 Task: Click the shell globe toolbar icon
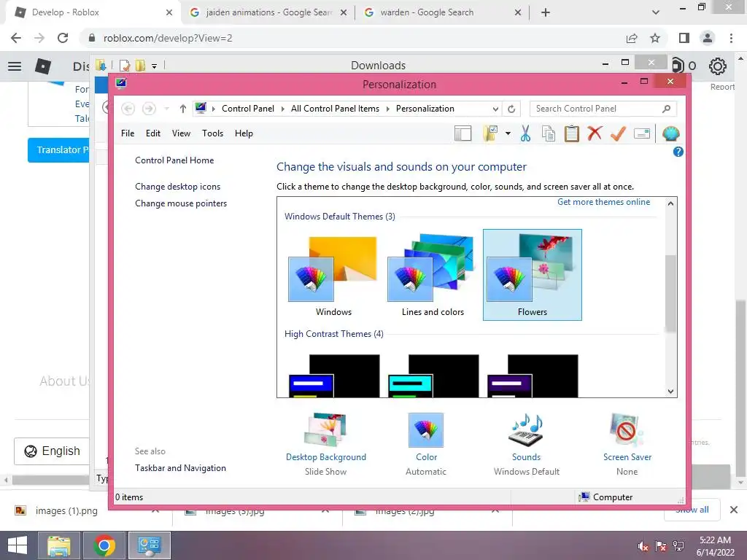tap(671, 134)
